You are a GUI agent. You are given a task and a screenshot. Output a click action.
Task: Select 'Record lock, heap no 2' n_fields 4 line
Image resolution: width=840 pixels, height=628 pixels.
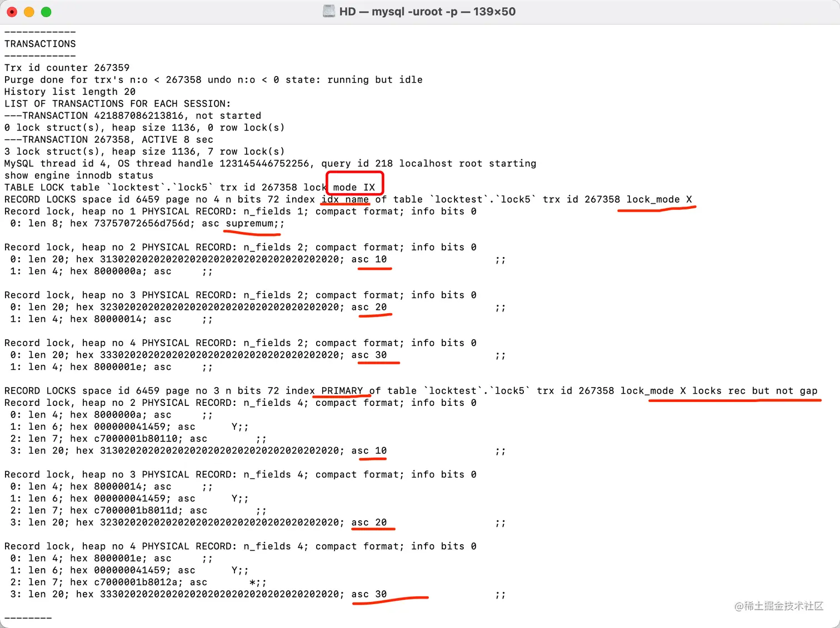click(241, 403)
